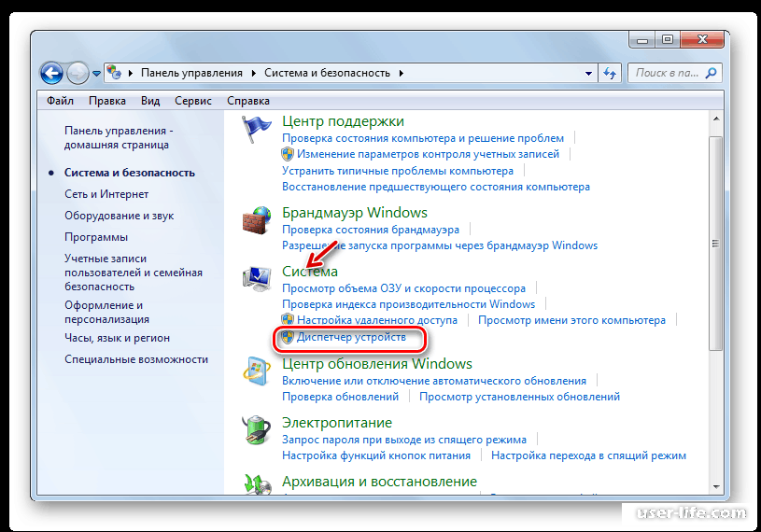Click the Control Panel icon in address bar

pos(114,73)
